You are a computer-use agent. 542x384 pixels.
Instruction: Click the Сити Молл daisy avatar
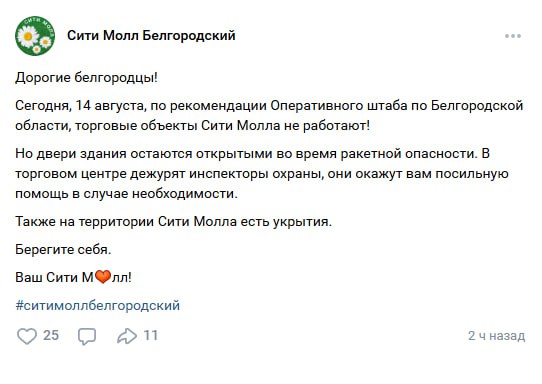[35, 36]
